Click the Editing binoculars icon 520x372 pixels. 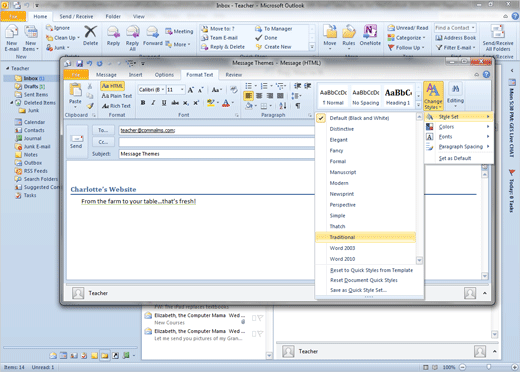point(455,89)
